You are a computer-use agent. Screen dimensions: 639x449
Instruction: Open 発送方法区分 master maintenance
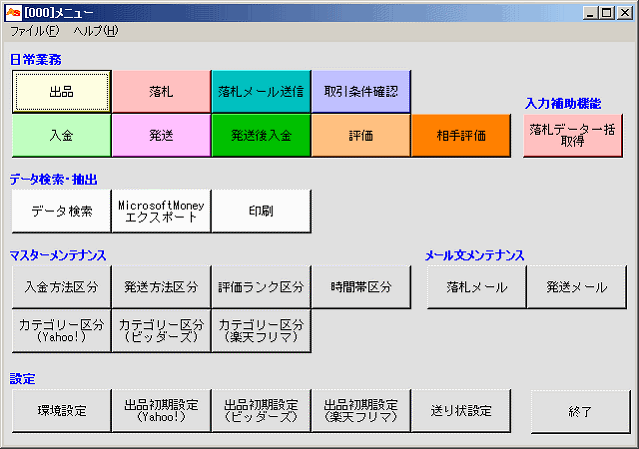pyautogui.click(x=161, y=287)
